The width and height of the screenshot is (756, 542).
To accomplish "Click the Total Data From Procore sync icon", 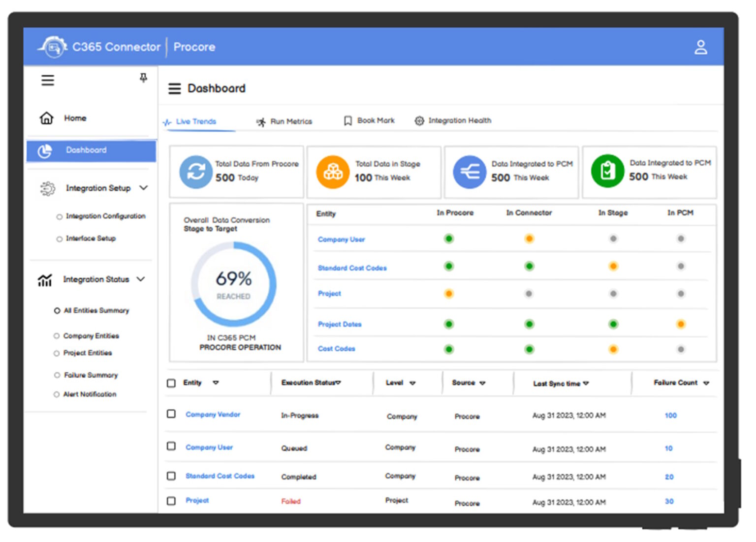I will tap(195, 172).
